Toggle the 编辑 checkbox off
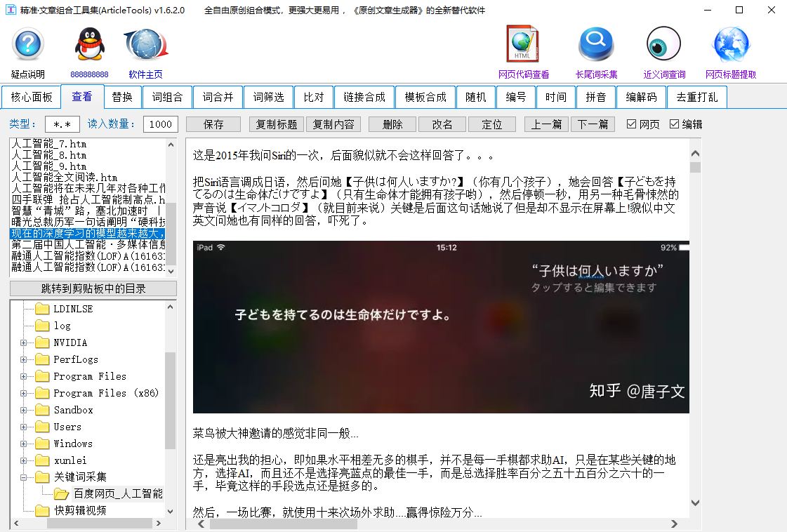 (675, 124)
